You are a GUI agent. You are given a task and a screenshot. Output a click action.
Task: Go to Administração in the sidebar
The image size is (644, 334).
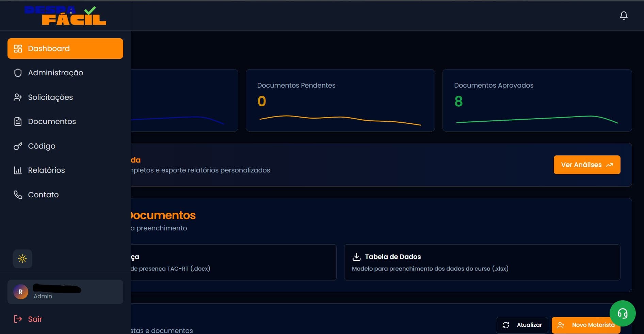tap(65, 73)
